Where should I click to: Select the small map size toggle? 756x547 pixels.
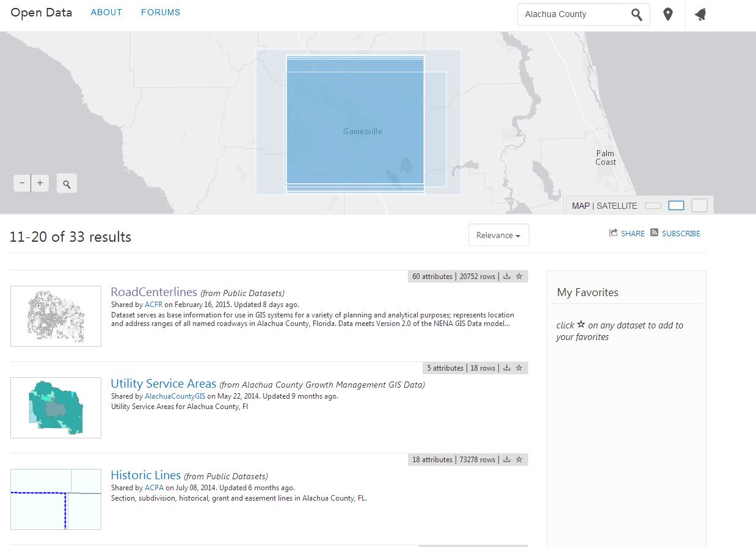653,206
